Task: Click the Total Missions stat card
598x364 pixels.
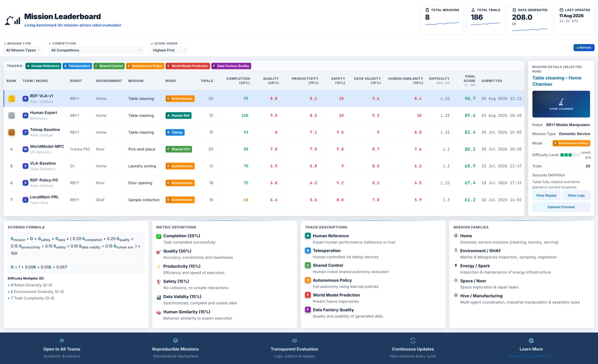Action: [442, 19]
